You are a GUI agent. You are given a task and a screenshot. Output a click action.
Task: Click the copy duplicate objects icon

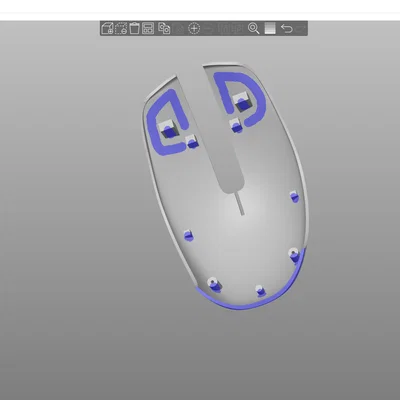(x=164, y=28)
